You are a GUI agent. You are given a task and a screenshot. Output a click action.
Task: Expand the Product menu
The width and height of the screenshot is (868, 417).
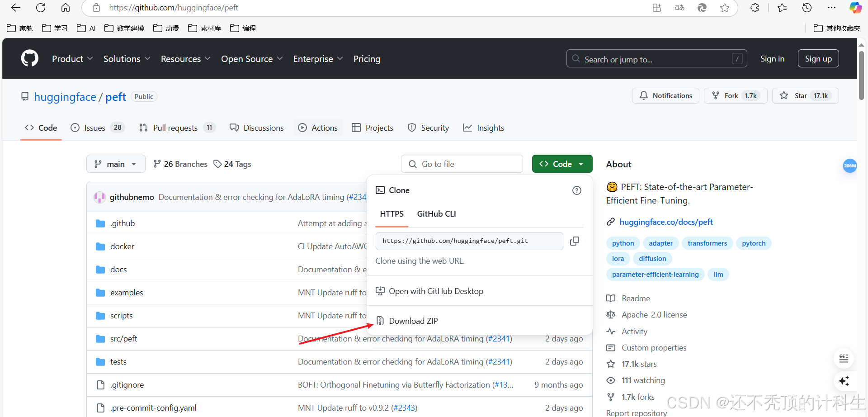tap(72, 59)
